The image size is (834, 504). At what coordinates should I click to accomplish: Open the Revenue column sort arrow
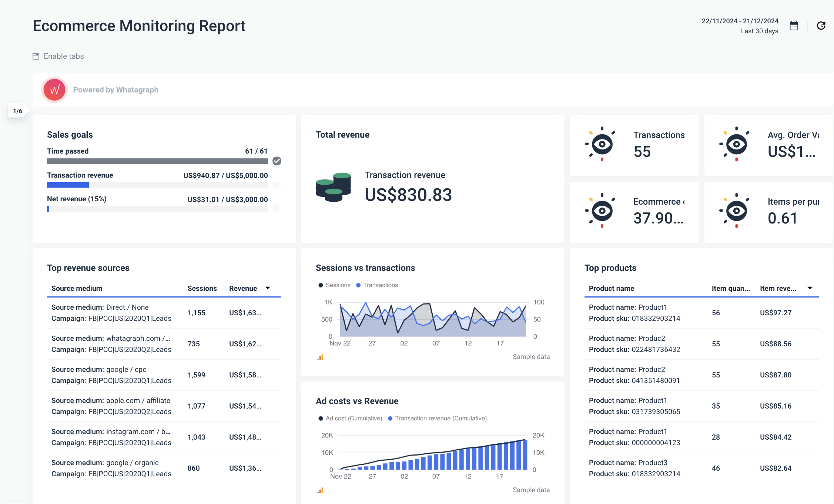click(x=268, y=288)
